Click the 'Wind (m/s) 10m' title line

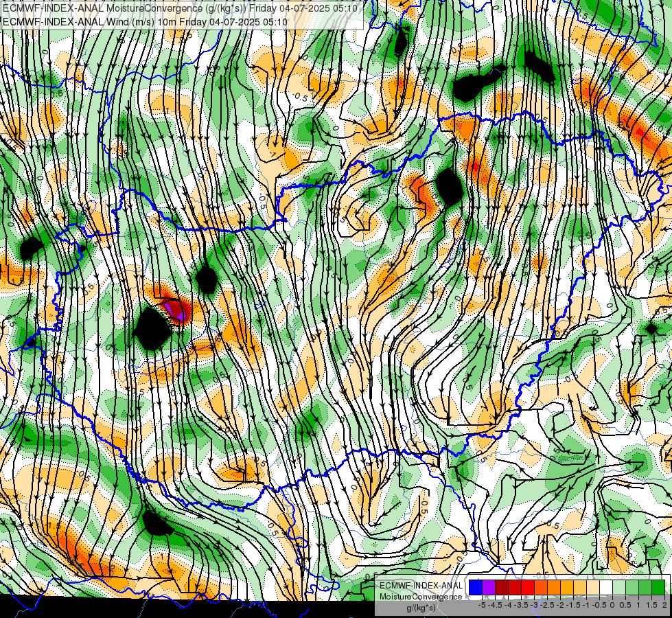pyautogui.click(x=145, y=22)
